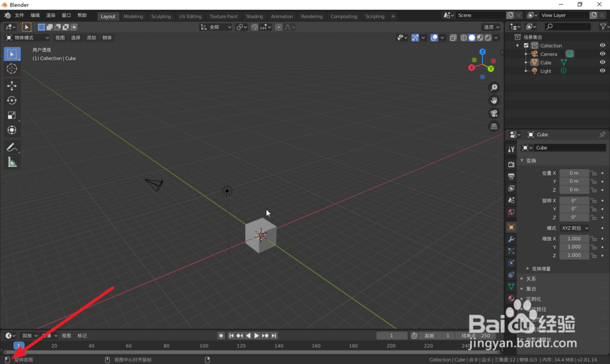Open the rotation mode XYZ Euler dropdown
The image size is (610, 364).
[574, 228]
